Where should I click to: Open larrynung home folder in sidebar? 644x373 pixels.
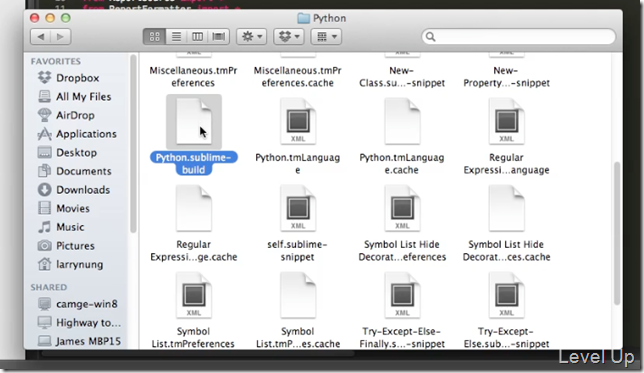pos(70,264)
